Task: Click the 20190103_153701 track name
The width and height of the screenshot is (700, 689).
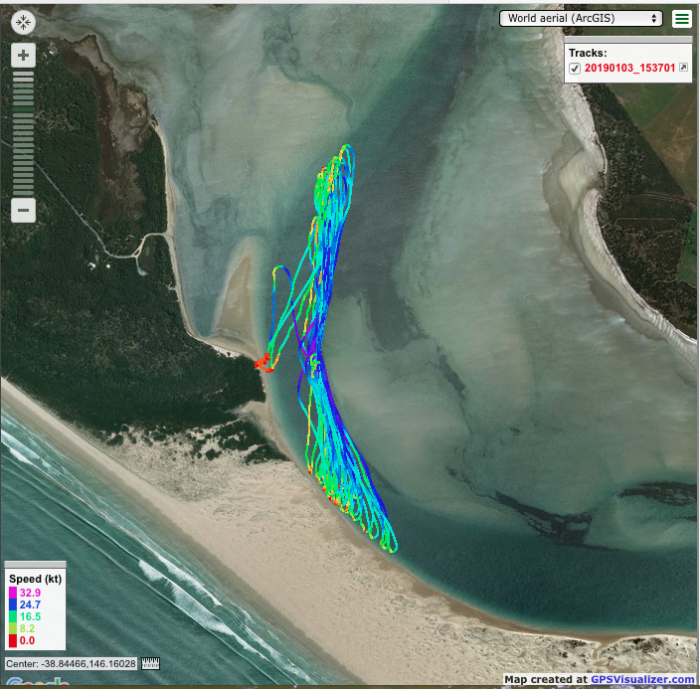Action: coord(629,68)
